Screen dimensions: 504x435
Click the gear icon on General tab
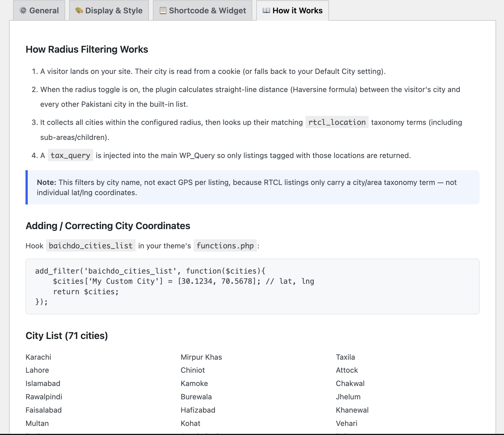point(23,10)
